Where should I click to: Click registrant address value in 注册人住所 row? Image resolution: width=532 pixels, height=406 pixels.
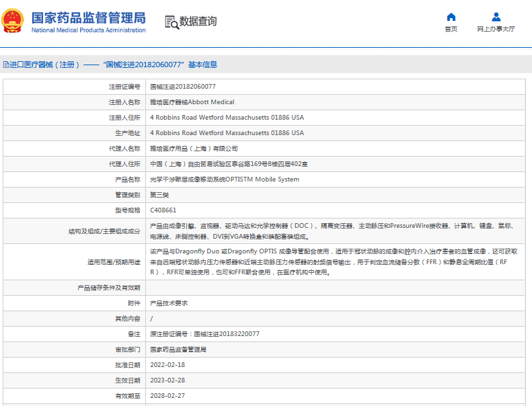click(x=227, y=118)
